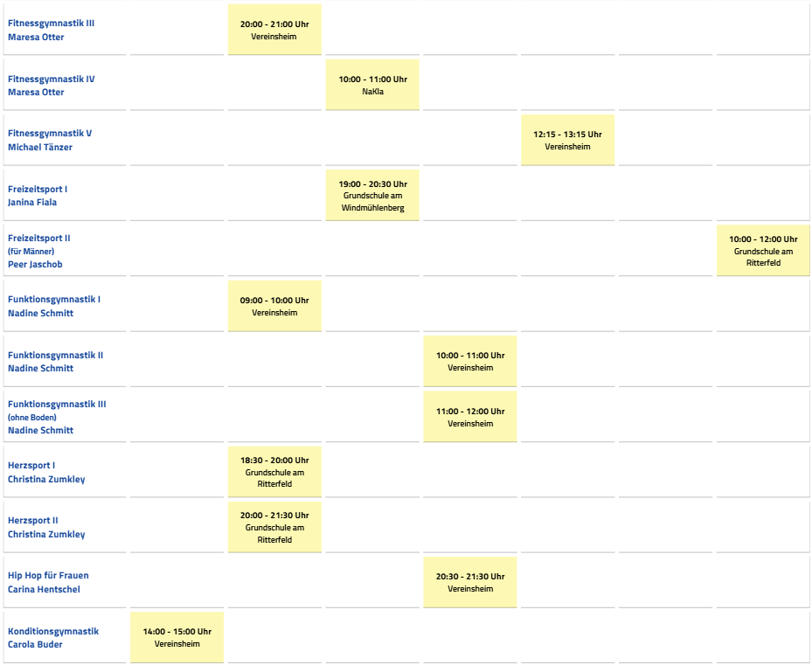Viewport: 812px width, 665px height.
Task: Click the Herzsport I course link
Action: coord(31,466)
